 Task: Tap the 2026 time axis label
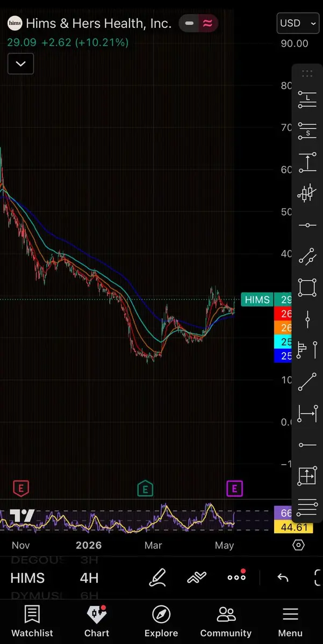tap(89, 545)
